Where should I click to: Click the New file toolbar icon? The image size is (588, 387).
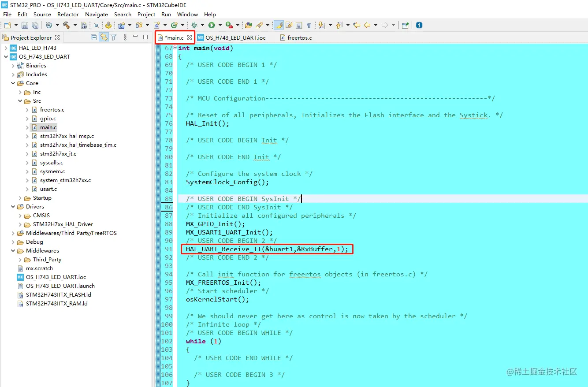pos(7,25)
